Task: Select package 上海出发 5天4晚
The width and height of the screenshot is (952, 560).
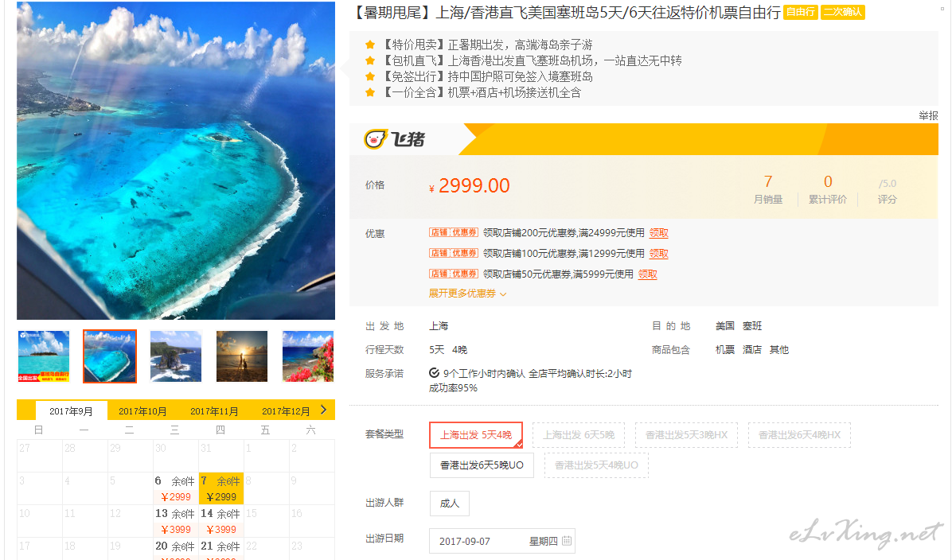Action: click(x=476, y=435)
